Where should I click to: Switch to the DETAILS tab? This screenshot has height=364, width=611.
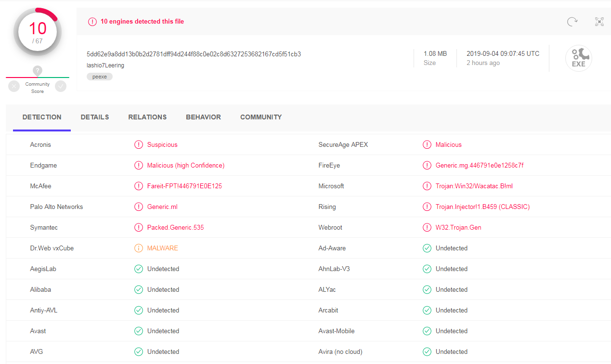pos(95,117)
